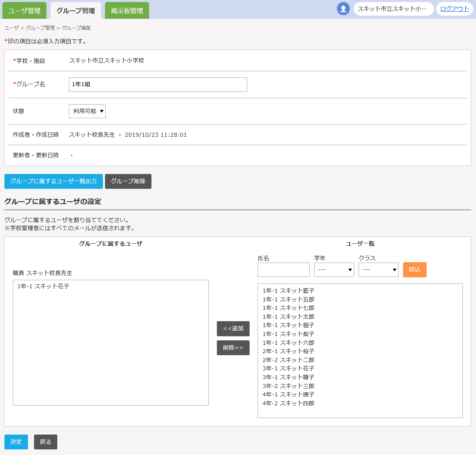
Task: Select 1年-1 スキット花子 in group members list
Action: click(x=43, y=286)
